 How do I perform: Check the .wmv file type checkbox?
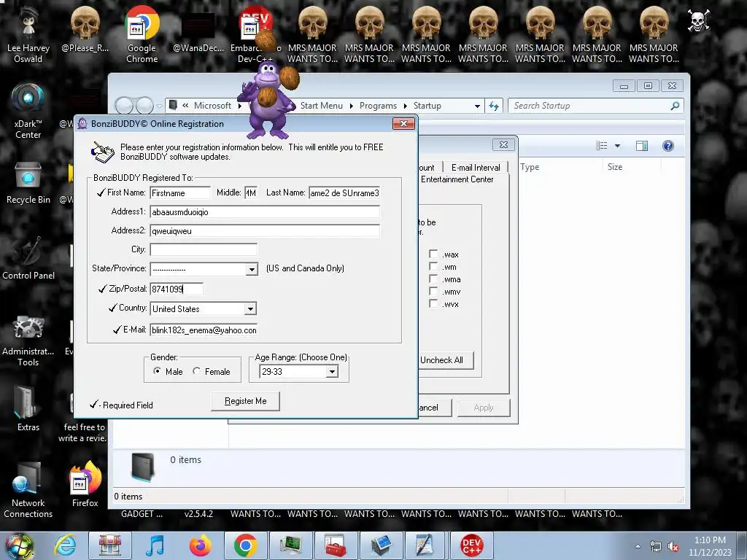(433, 291)
